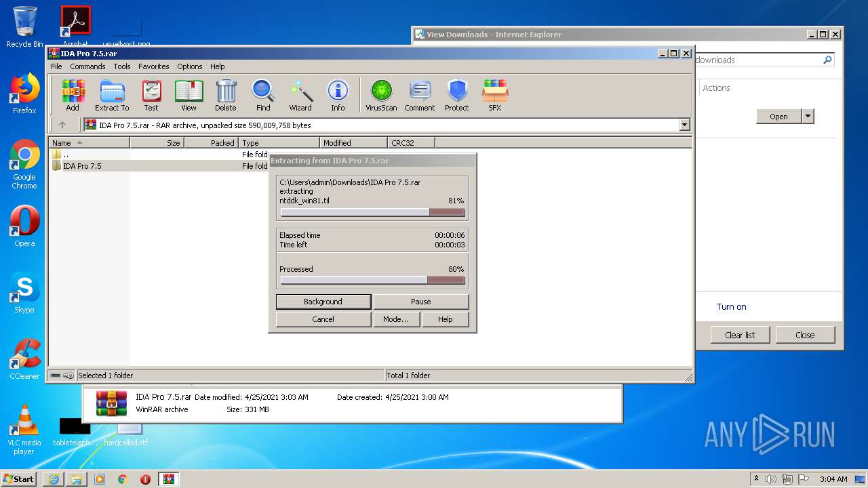Click the Mode... button
The width and height of the screenshot is (868, 488).
point(396,319)
